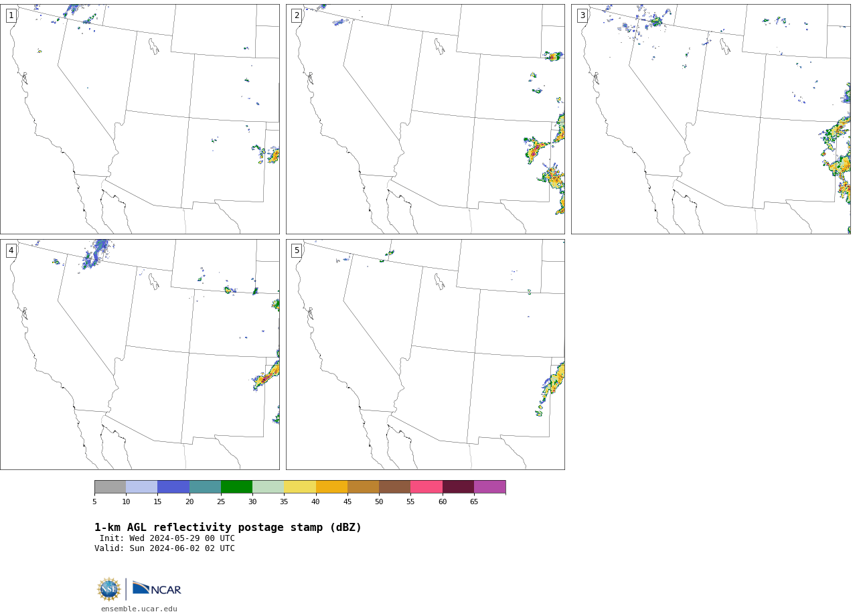The height and width of the screenshot is (616, 857).
Task: Click the number label on panel 1
Action: [11, 15]
